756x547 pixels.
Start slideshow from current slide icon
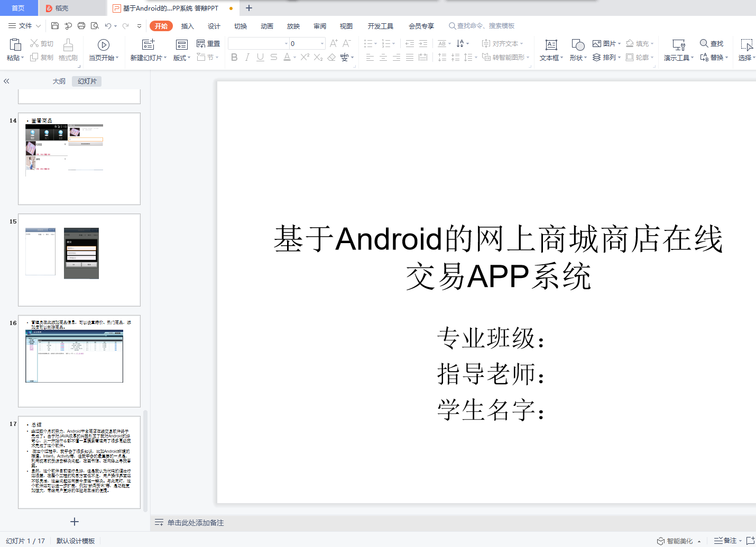click(104, 45)
